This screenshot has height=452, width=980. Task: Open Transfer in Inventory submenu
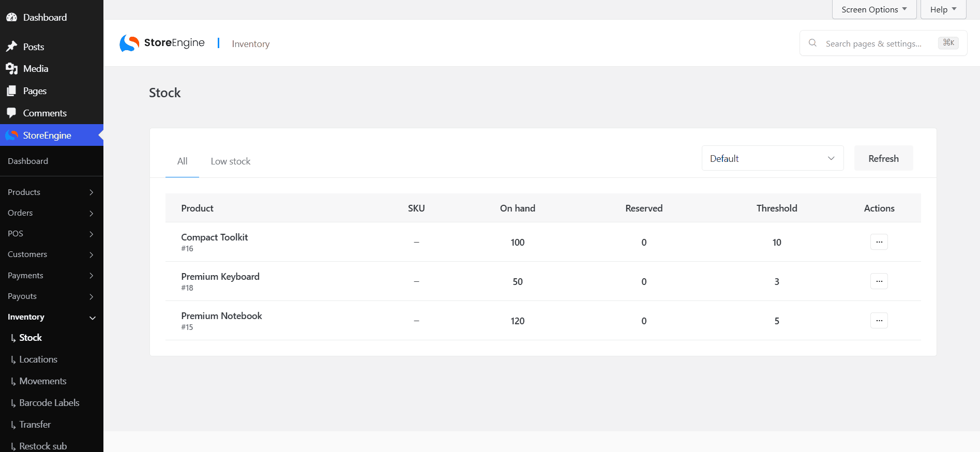tap(35, 425)
